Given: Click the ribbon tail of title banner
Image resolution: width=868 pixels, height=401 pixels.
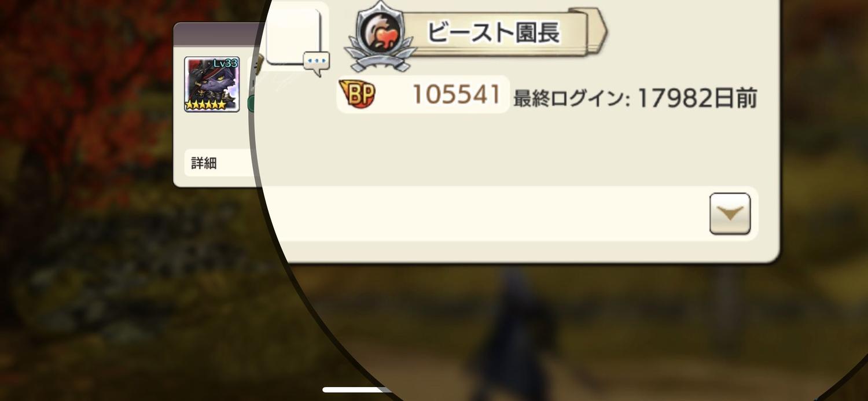Looking at the screenshot, I should click(591, 30).
